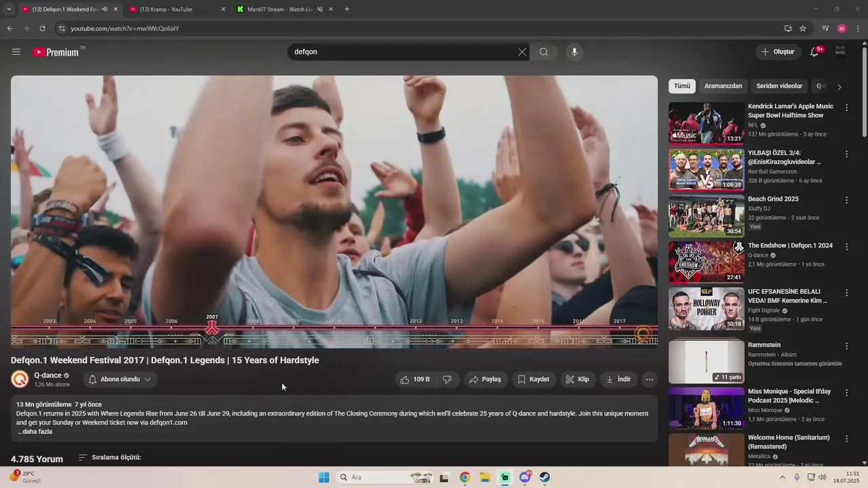Image resolution: width=868 pixels, height=488 pixels.
Task: Start voice search with the microphone icon
Action: pos(574,52)
